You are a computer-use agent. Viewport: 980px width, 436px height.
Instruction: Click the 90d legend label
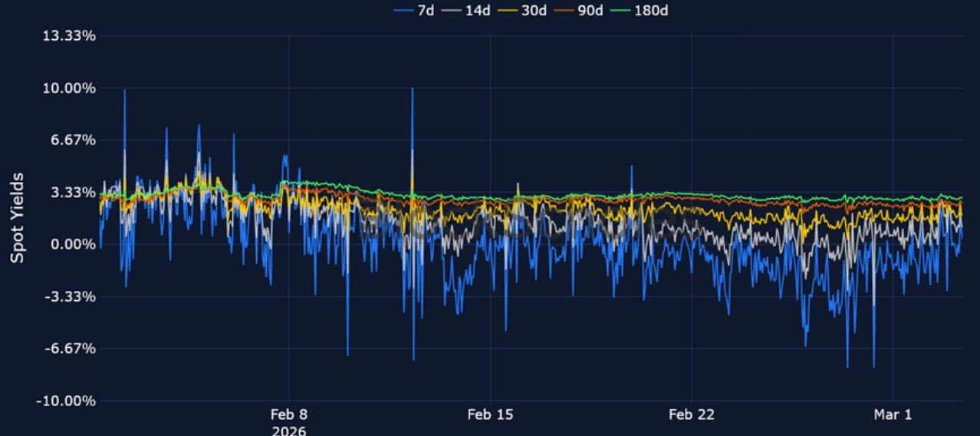pyautogui.click(x=590, y=11)
